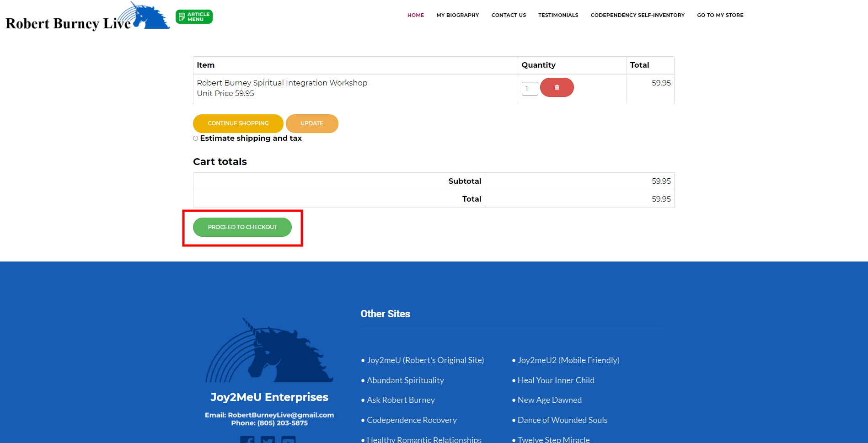Open Joy2meU (Robert's Original Site) link
This screenshot has width=868, height=443.
coord(425,360)
